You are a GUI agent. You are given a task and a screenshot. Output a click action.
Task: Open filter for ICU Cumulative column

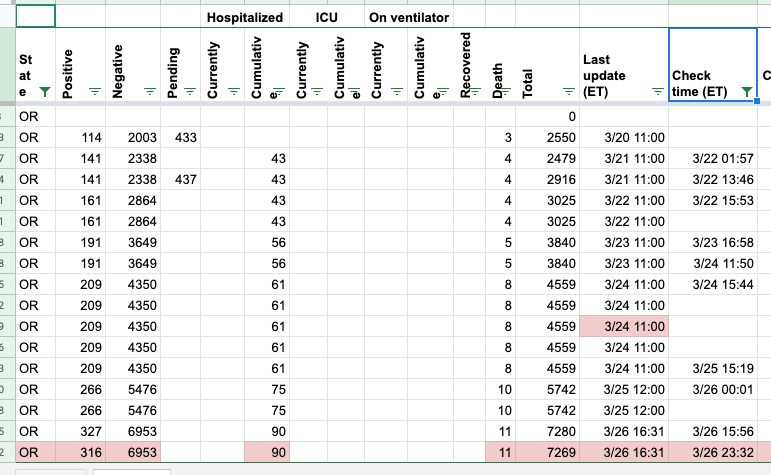[x=354, y=91]
